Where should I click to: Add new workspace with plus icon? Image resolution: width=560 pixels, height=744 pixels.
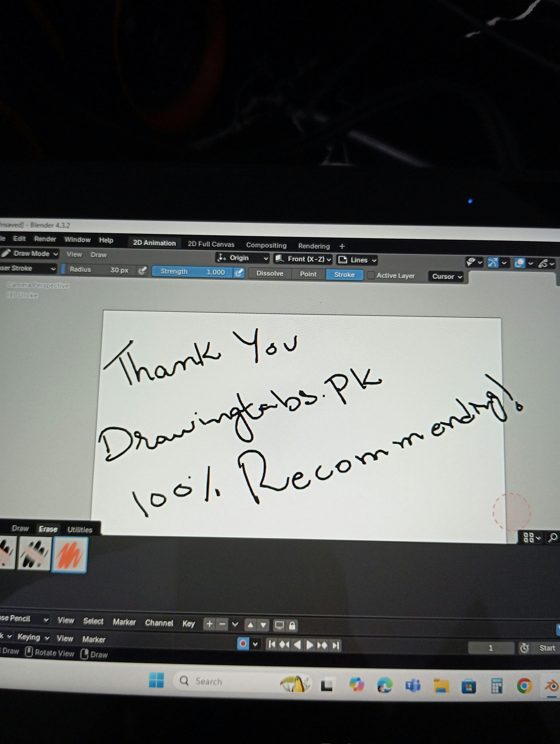[342, 246]
